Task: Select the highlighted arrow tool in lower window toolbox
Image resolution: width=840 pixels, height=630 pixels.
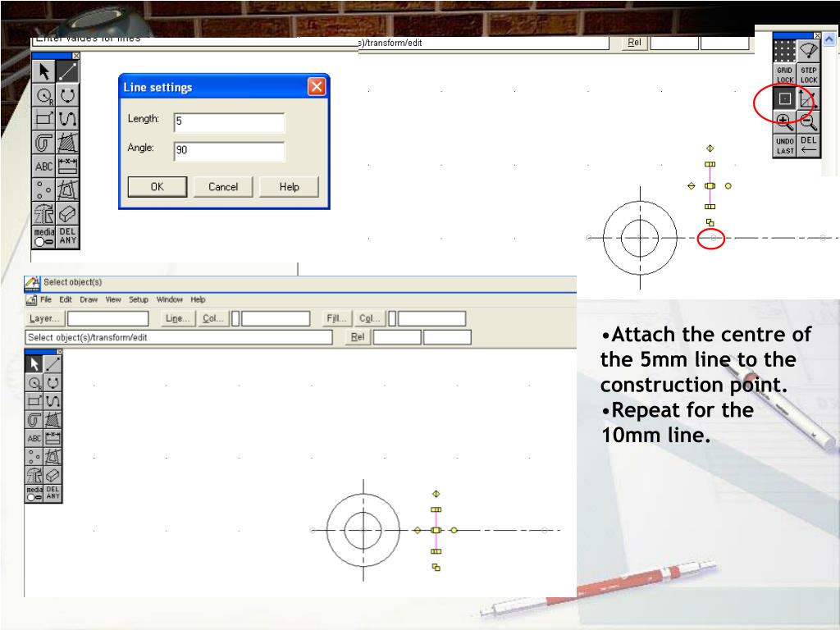Action: [x=34, y=364]
